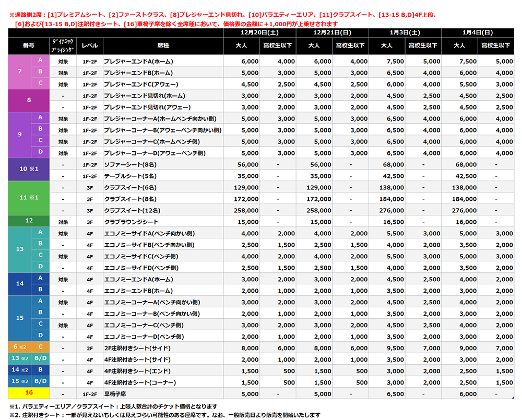Click the pink number 7 category cell
522x420 pixels.
[x=20, y=72]
